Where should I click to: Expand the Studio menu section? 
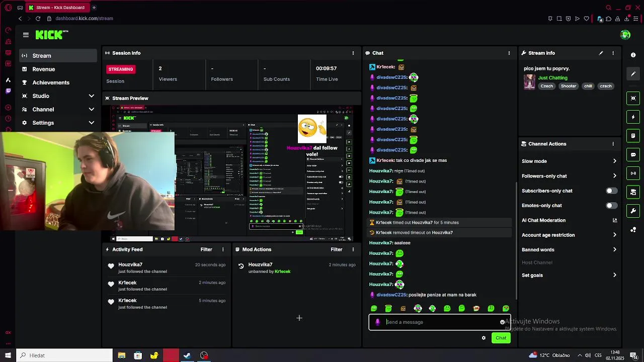pos(58,96)
